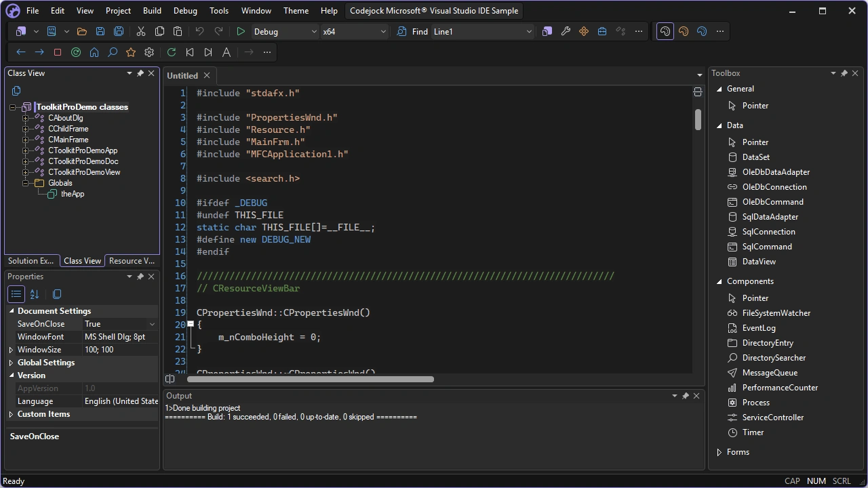Toggle the Categorized view in the Properties panel
Image resolution: width=868 pixels, height=488 pixels.
click(16, 294)
